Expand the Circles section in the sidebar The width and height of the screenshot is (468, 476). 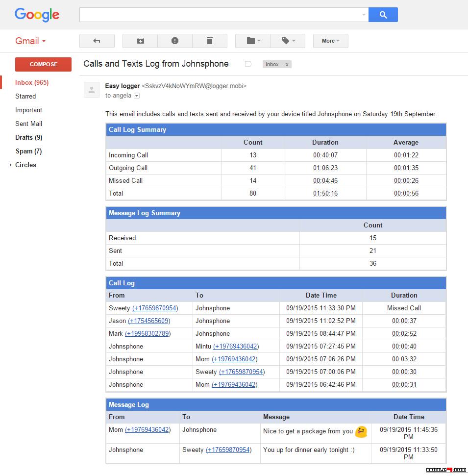pos(11,165)
